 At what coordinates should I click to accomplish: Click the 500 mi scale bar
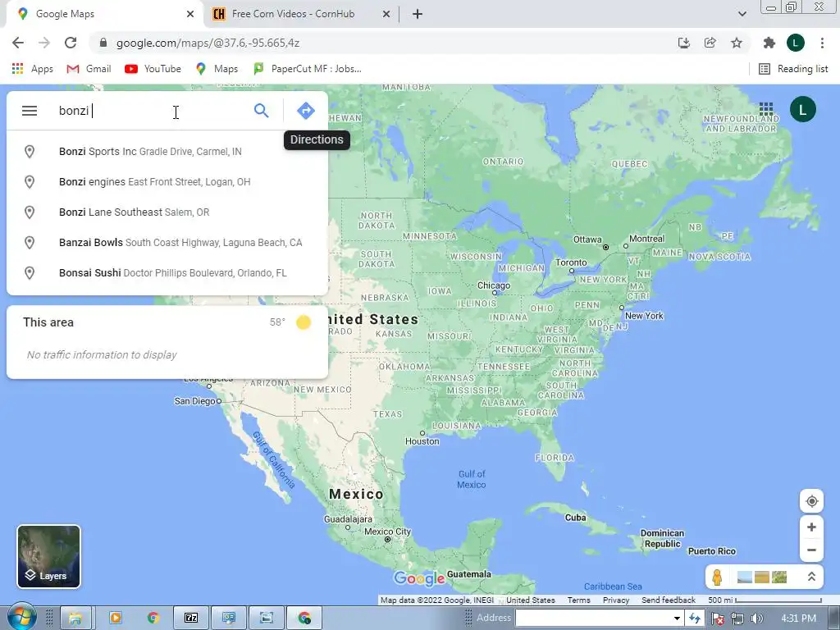click(x=765, y=600)
